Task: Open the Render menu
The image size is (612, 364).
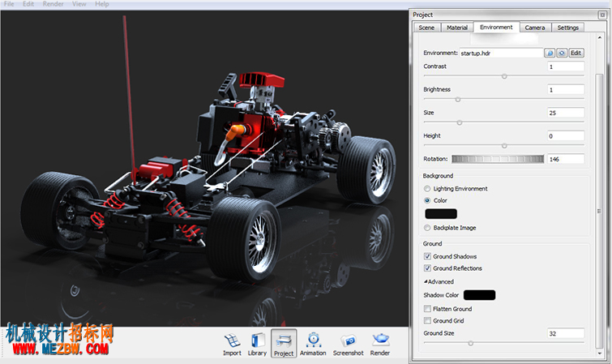Action: [53, 4]
